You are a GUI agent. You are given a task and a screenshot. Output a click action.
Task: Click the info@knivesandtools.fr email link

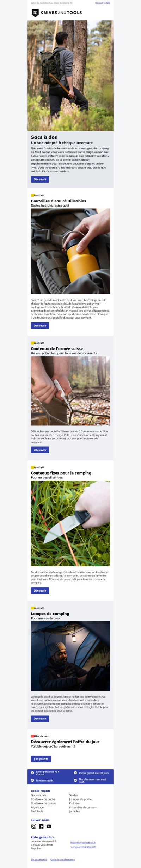click(x=83, y=843)
